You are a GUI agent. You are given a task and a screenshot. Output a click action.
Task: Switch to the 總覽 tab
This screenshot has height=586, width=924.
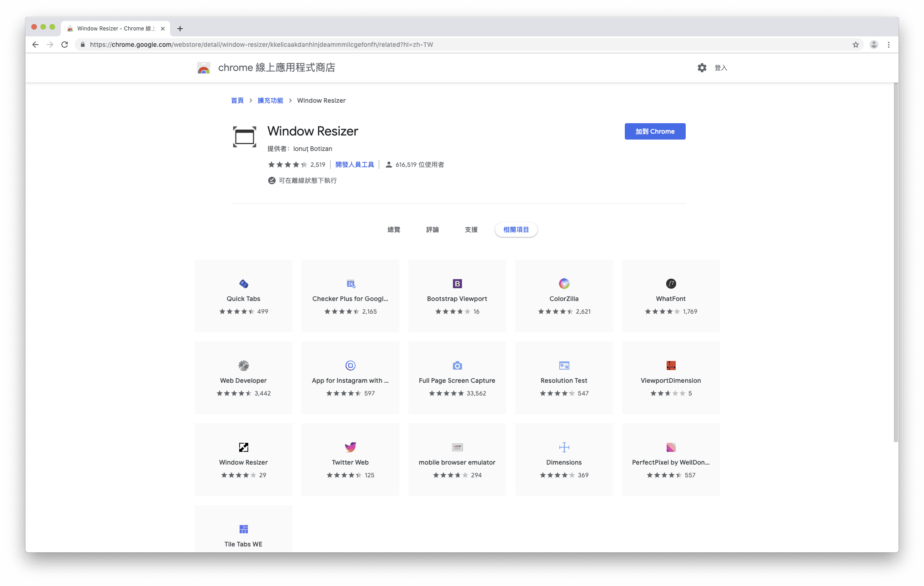(x=394, y=230)
